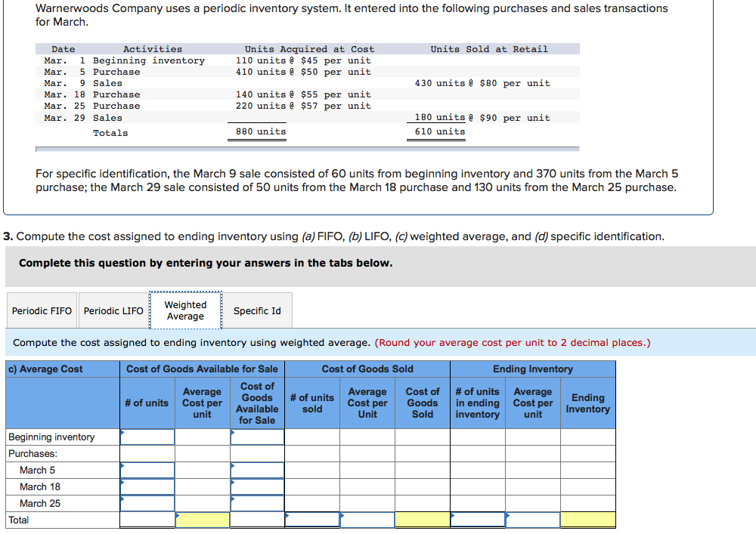756x534 pixels.
Task: Click the Total Cost of Goods Available for Sale cell
Action: coord(257,520)
